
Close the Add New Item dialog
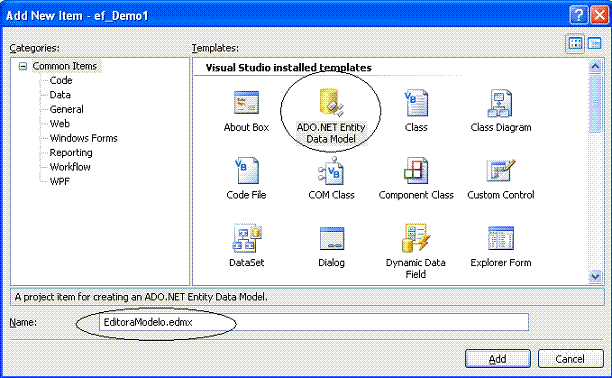pos(599,15)
